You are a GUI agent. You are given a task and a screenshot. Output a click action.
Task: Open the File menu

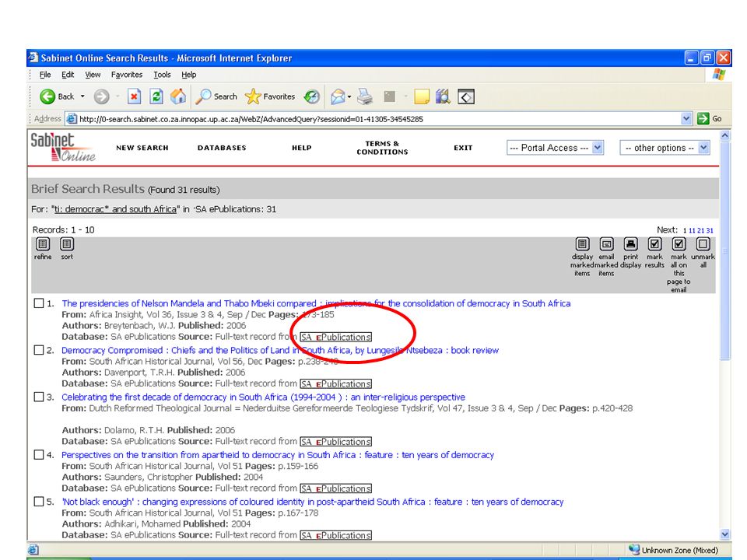(45, 75)
